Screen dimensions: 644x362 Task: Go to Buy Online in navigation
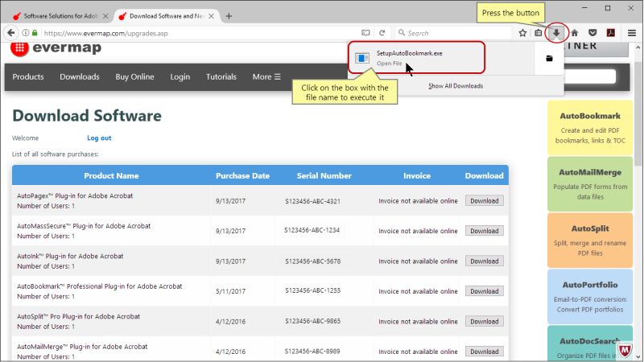pyautogui.click(x=134, y=76)
